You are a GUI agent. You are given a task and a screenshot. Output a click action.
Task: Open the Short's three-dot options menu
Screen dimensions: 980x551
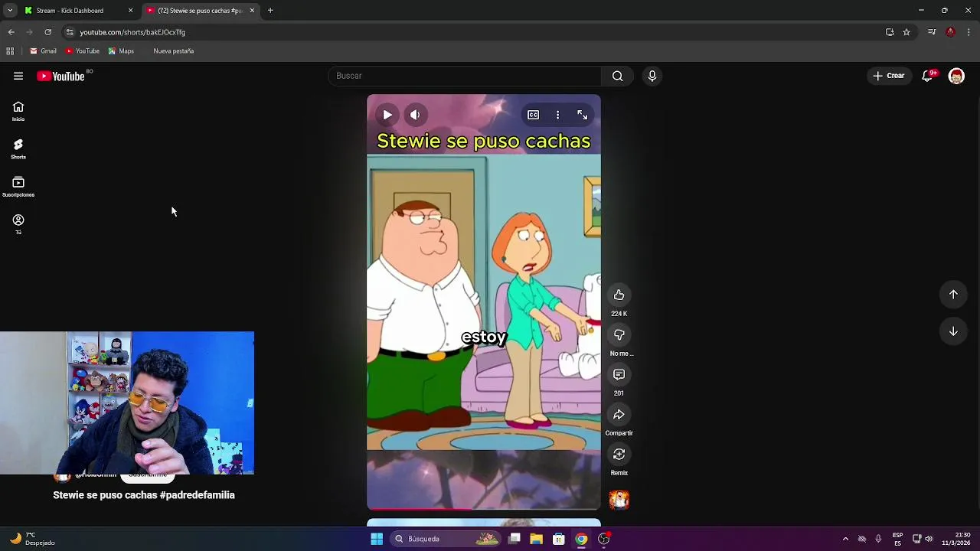(557, 115)
